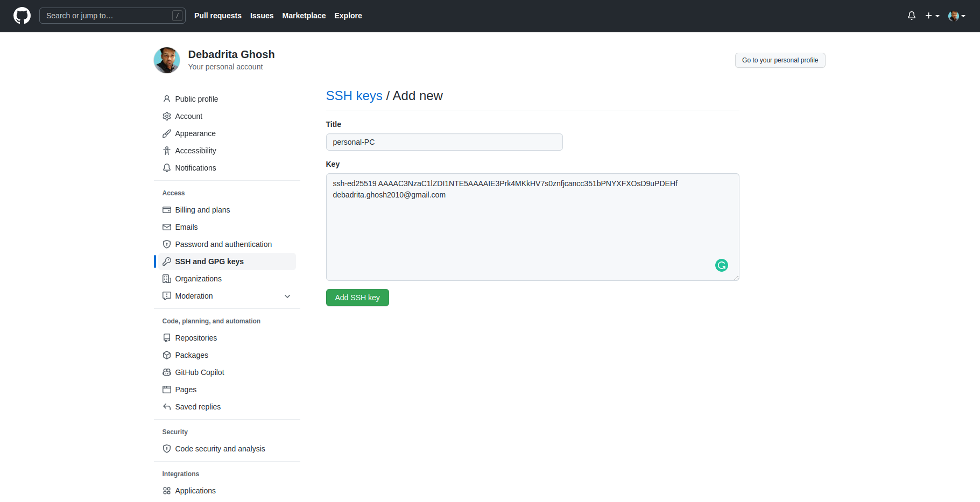This screenshot has width=980, height=502.
Task: Follow the SSH keys breadcrumb link
Action: pyautogui.click(x=354, y=96)
